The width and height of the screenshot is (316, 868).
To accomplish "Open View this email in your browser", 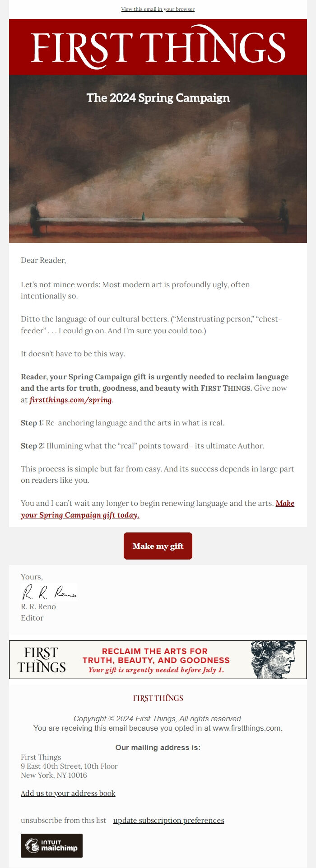I will pos(158,9).
